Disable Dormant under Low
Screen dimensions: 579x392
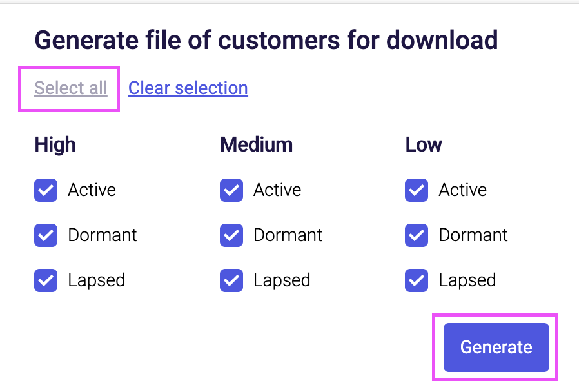coord(416,235)
